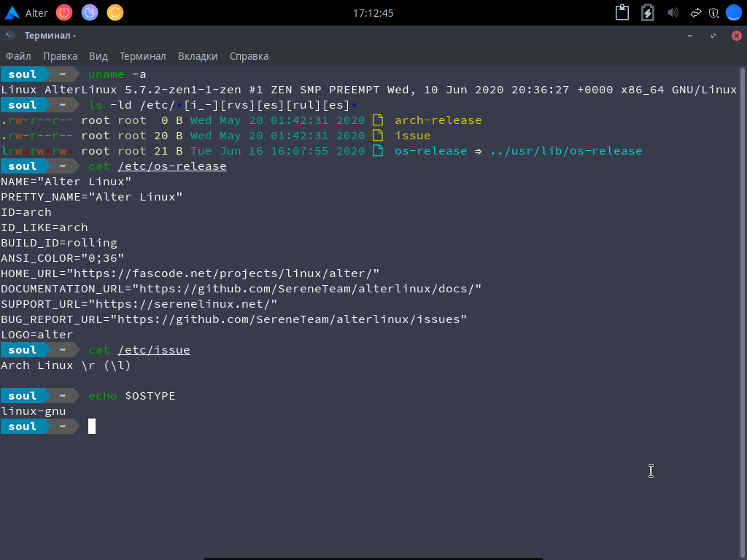Click the 'linux-gnu' output line

(x=34, y=411)
